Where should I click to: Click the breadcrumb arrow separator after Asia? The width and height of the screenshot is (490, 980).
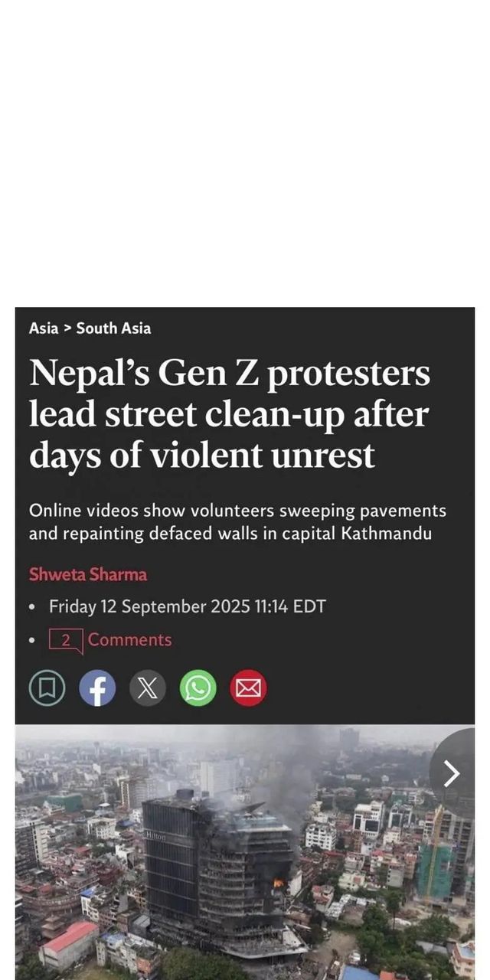(x=67, y=328)
